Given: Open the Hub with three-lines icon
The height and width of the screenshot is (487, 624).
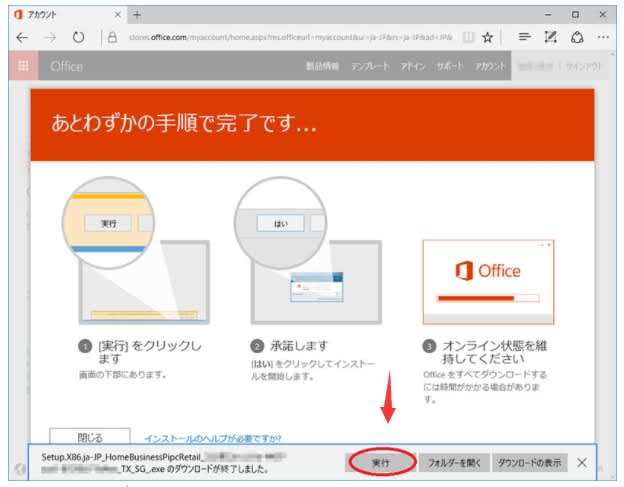Looking at the screenshot, I should (524, 37).
